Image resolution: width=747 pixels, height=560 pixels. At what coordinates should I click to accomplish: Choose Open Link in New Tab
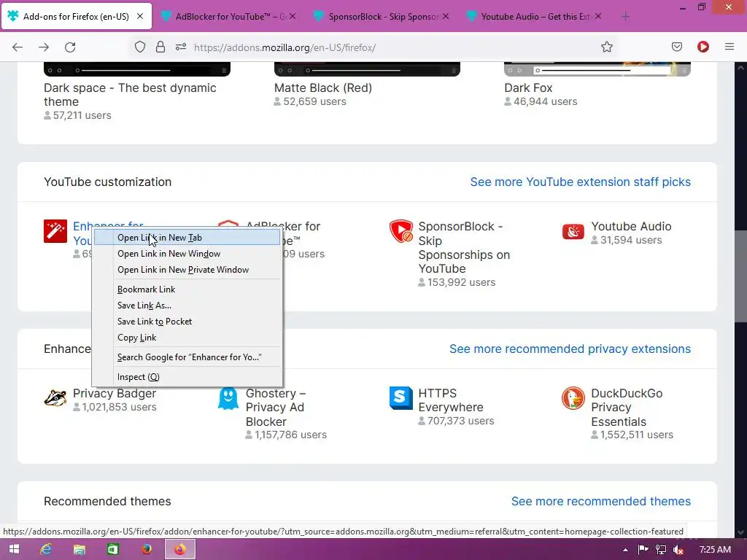click(187, 238)
